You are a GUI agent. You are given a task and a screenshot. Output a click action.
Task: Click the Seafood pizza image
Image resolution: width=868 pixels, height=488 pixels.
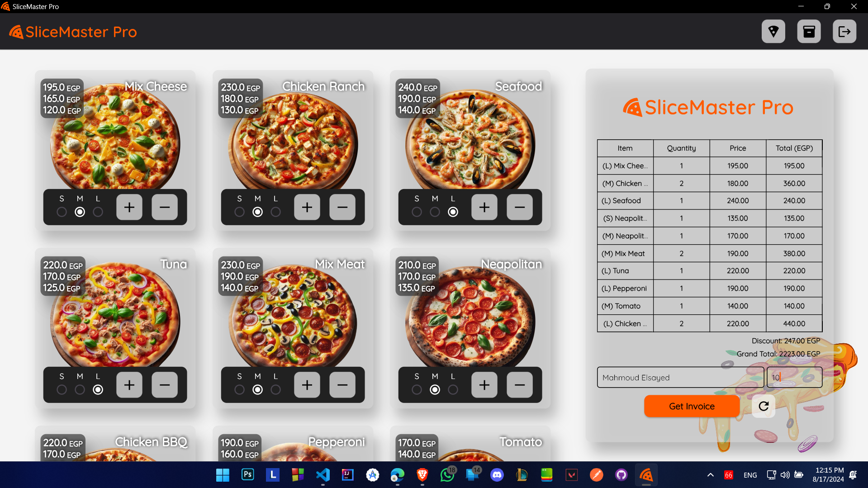pos(470,140)
